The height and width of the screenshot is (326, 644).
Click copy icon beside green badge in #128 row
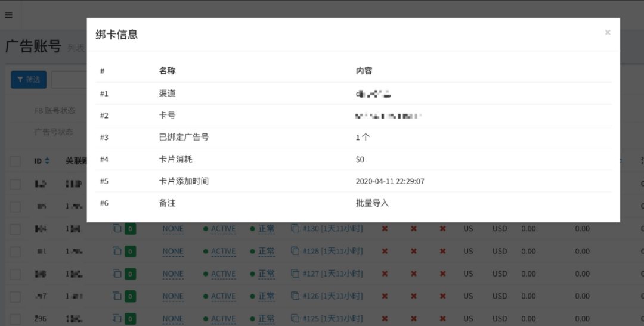pos(117,251)
